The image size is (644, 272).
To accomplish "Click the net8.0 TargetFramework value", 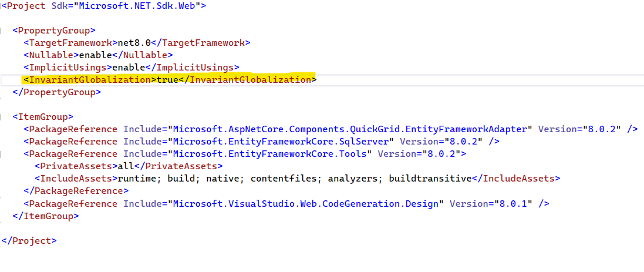I will click(x=134, y=43).
